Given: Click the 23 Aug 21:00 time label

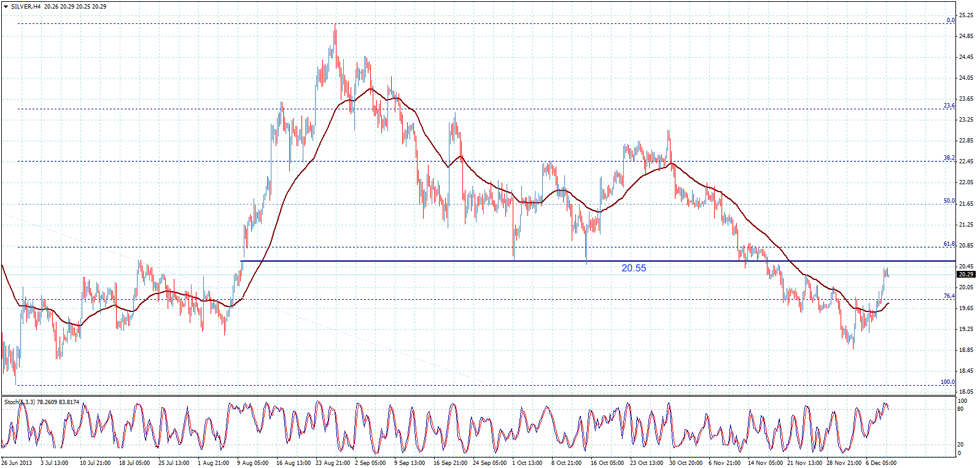Looking at the screenshot, I should click(x=333, y=463).
